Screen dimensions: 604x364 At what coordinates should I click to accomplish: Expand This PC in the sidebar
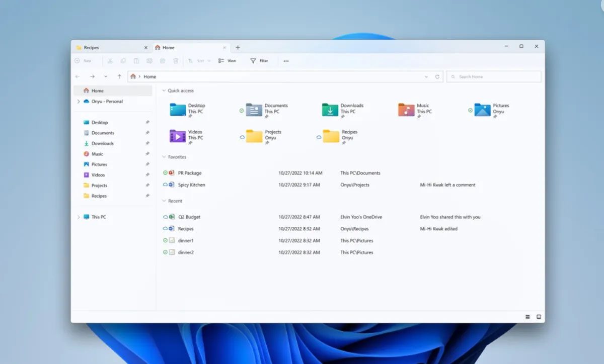[x=78, y=217]
